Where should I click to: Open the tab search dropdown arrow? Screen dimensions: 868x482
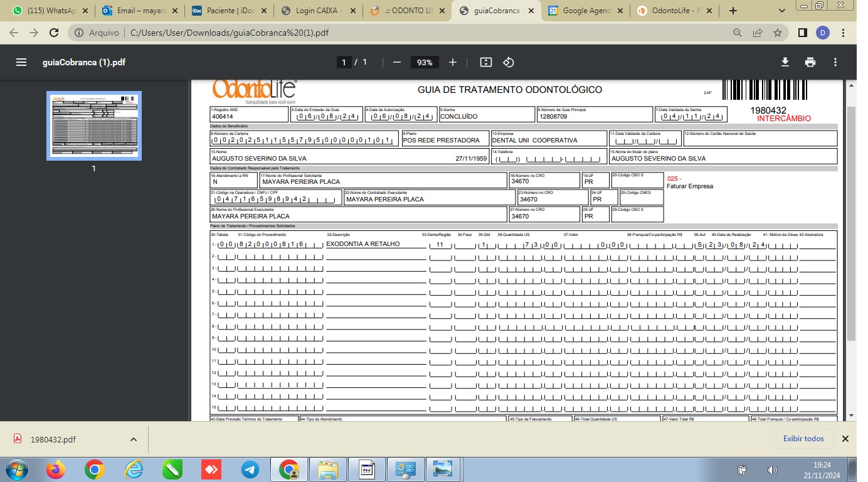[782, 11]
